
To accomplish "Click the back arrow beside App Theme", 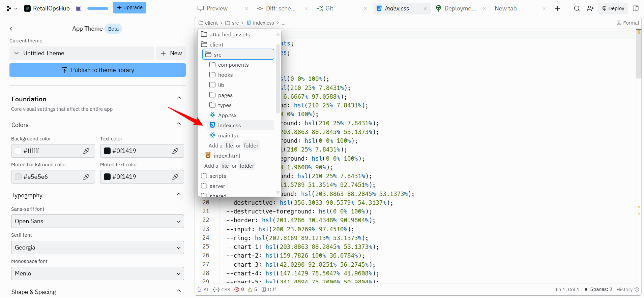I will click(x=11, y=29).
